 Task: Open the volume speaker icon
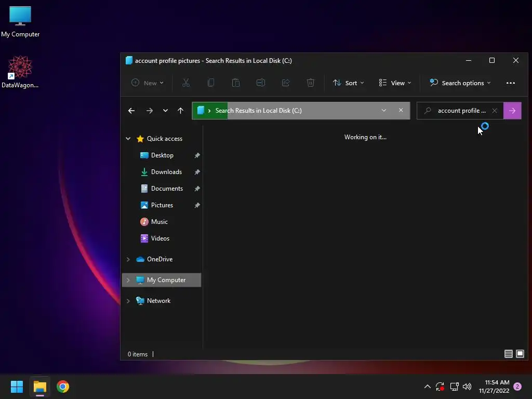tap(467, 387)
